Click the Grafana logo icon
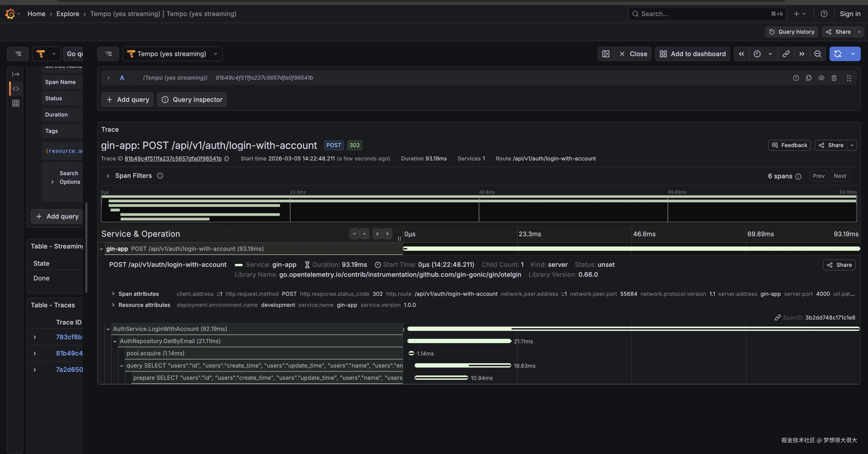 point(10,14)
